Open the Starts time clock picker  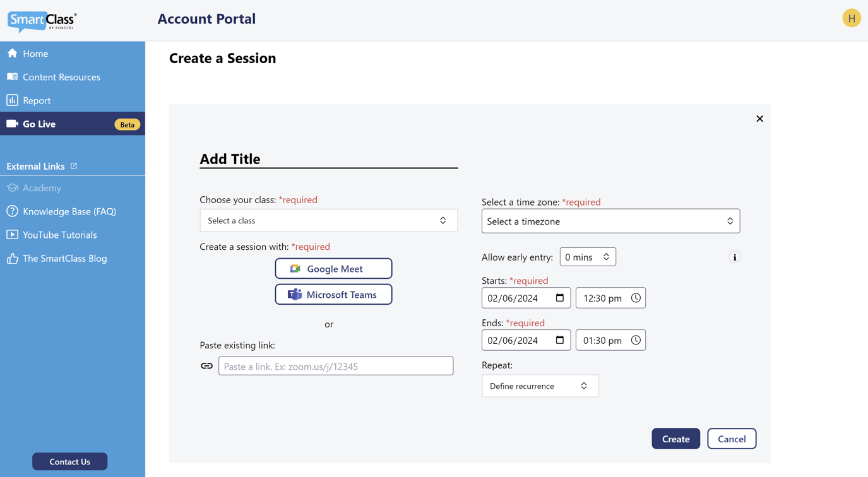pyautogui.click(x=636, y=297)
